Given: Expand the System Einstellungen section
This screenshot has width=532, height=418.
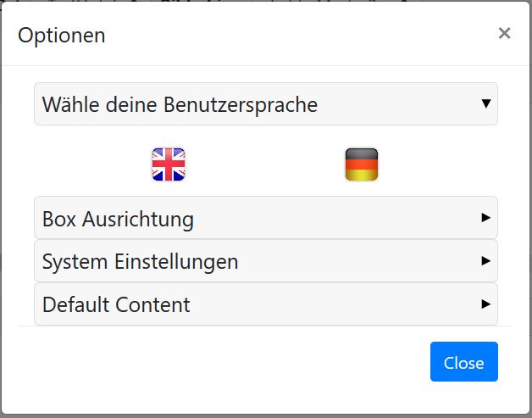Looking at the screenshot, I should coord(265,261).
